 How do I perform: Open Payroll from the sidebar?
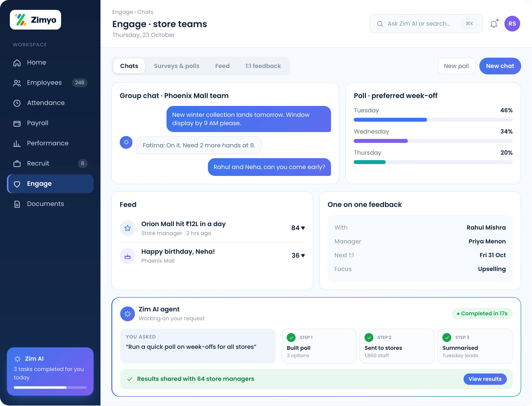click(50, 123)
